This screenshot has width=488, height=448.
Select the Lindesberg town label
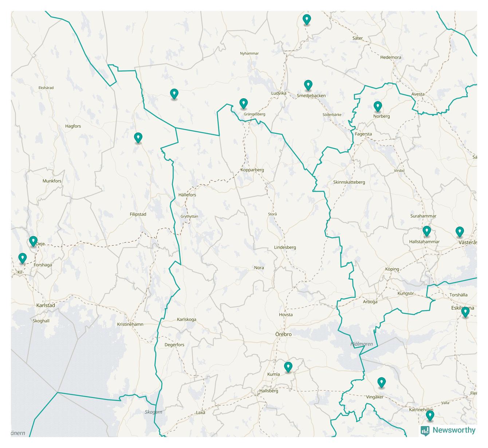pyautogui.click(x=285, y=247)
